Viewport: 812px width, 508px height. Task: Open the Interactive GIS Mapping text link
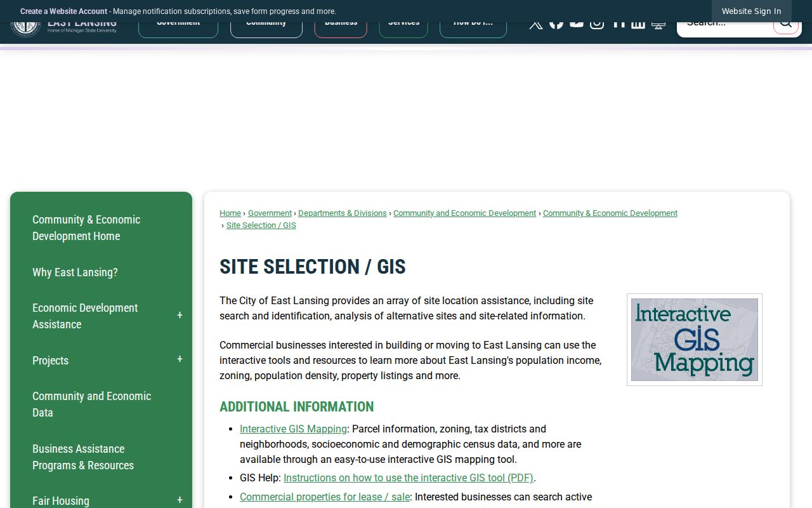click(x=293, y=429)
